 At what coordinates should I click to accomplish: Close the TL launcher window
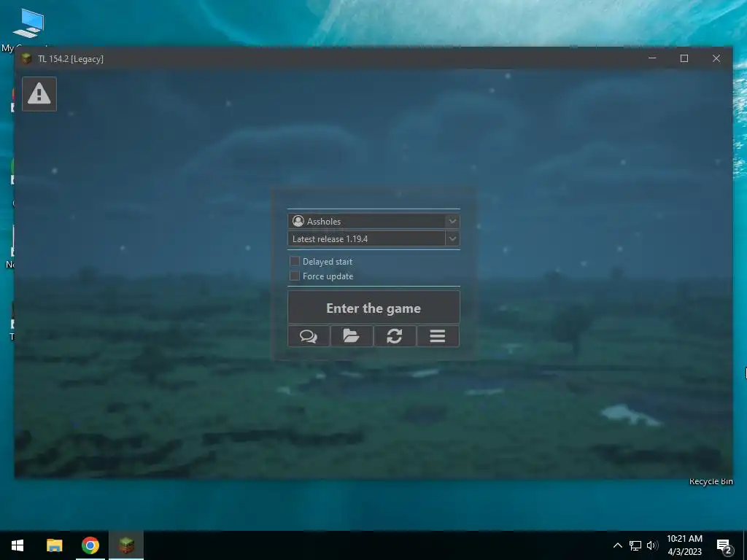[716, 58]
